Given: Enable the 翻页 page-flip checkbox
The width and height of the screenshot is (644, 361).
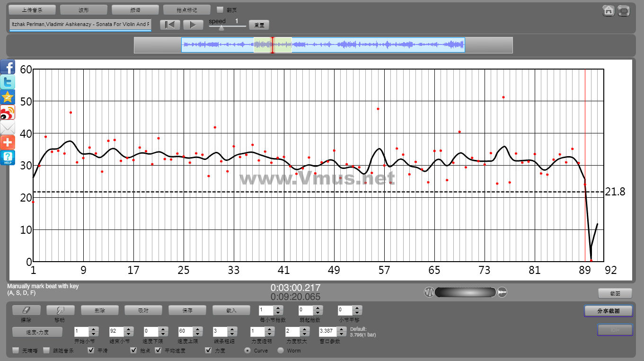Looking at the screenshot, I should tap(220, 9).
